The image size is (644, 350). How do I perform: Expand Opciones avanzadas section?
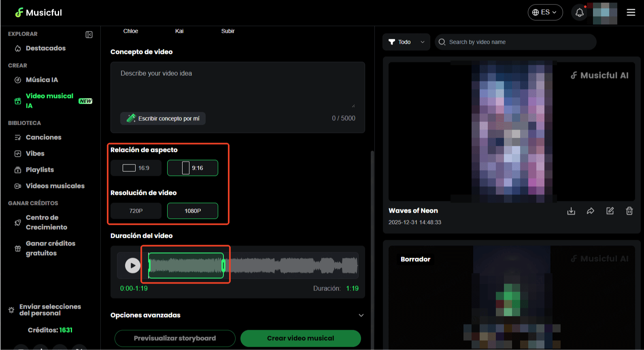coord(361,315)
